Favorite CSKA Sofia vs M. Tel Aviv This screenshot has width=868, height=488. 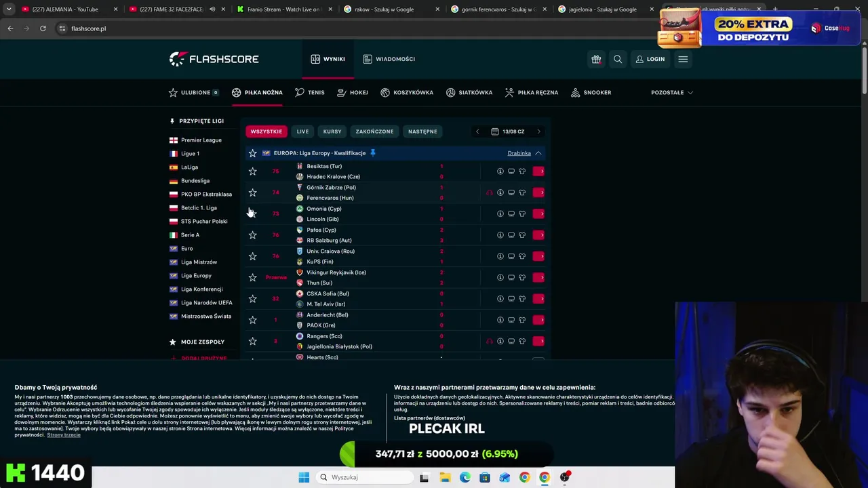tap(252, 299)
